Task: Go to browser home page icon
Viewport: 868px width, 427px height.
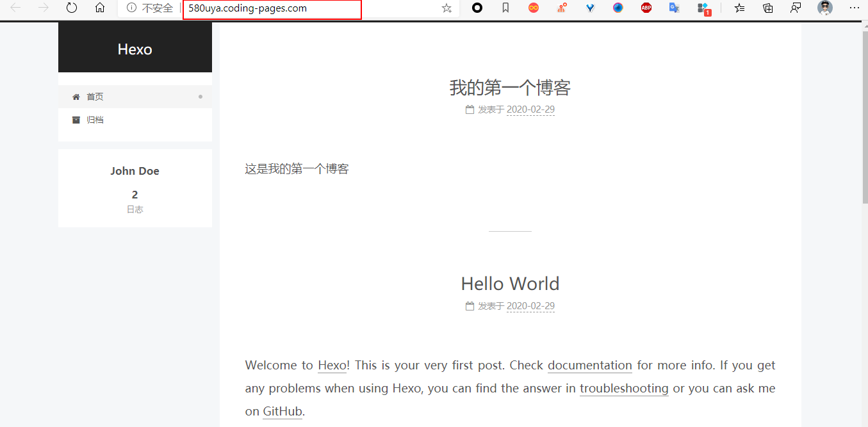Action: [x=100, y=8]
